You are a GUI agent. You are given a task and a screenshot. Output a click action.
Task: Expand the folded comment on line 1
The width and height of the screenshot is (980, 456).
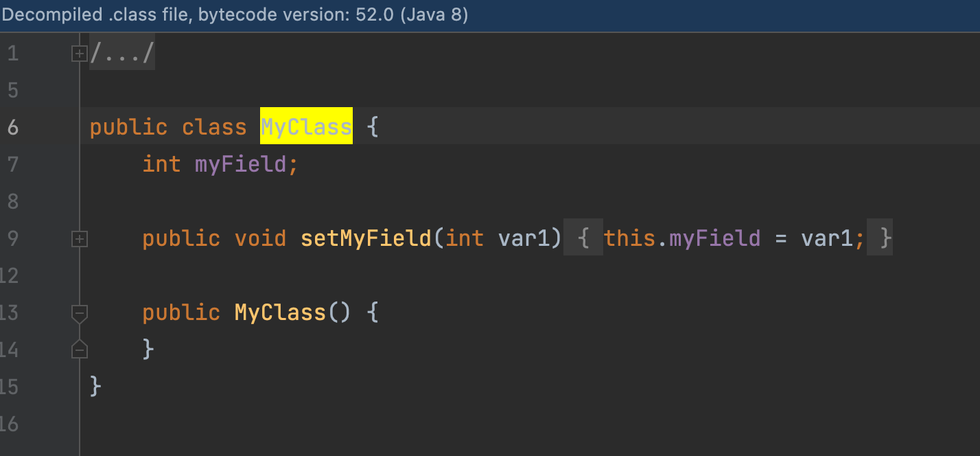[x=80, y=54]
